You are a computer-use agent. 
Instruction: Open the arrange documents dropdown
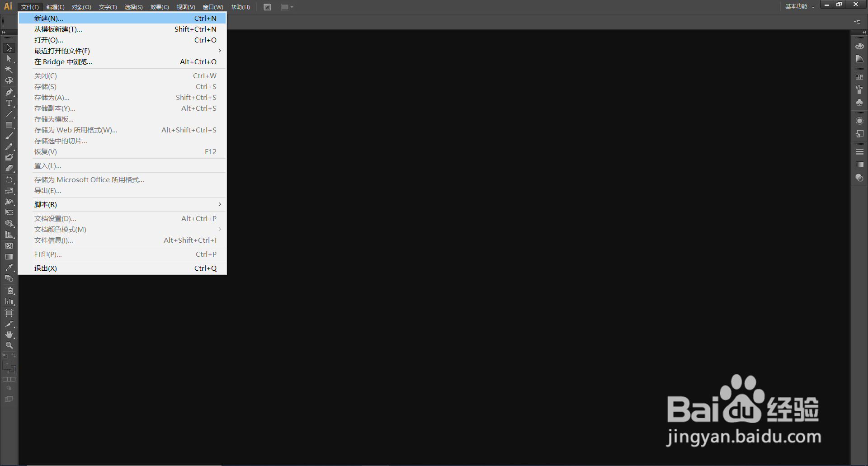pos(287,7)
